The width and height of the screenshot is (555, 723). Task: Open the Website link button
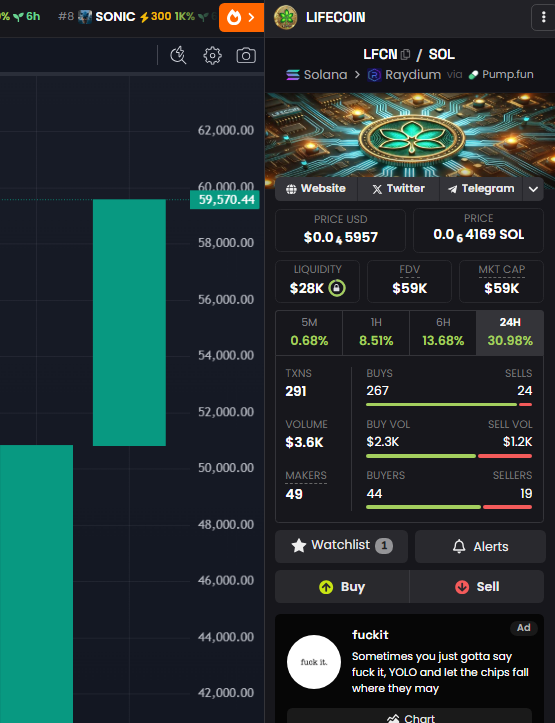coord(316,189)
